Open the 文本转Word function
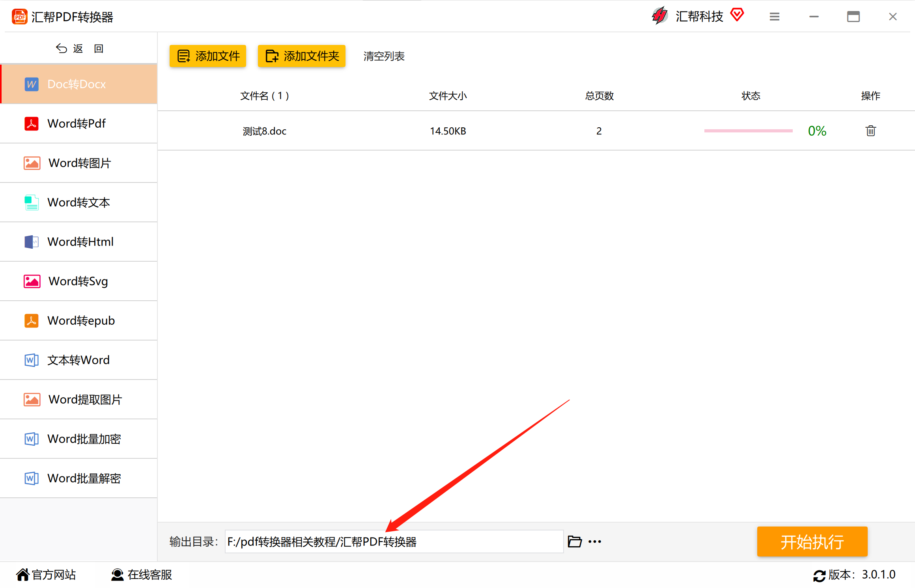 tap(79, 360)
